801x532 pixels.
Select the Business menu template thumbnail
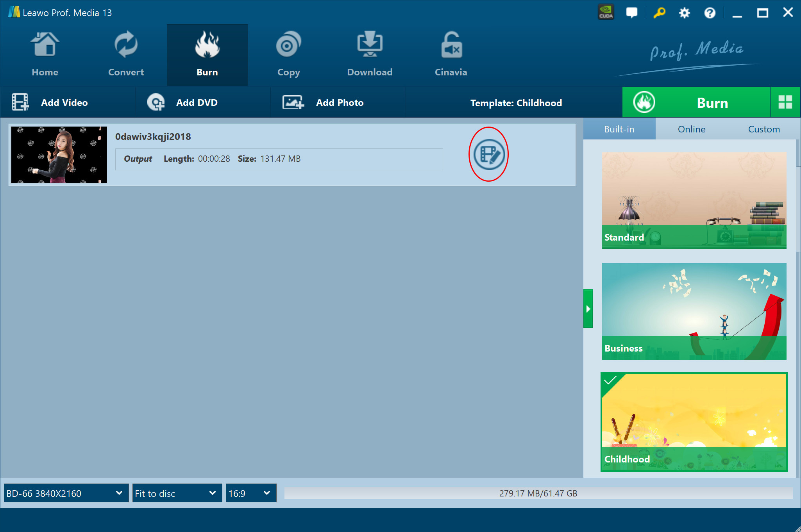[x=694, y=311]
